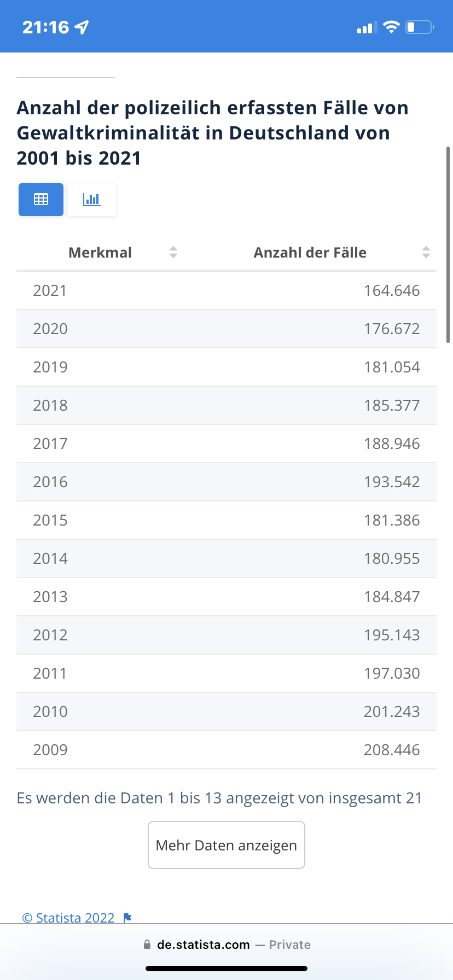The image size is (453, 980).
Task: Select the 2021 table row
Action: 226,290
